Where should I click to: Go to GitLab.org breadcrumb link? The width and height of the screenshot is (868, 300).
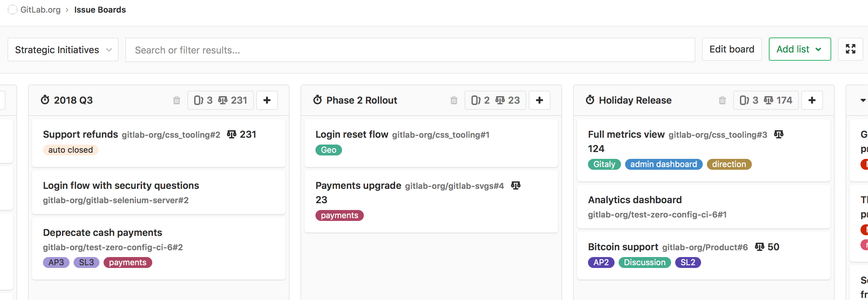[40, 10]
